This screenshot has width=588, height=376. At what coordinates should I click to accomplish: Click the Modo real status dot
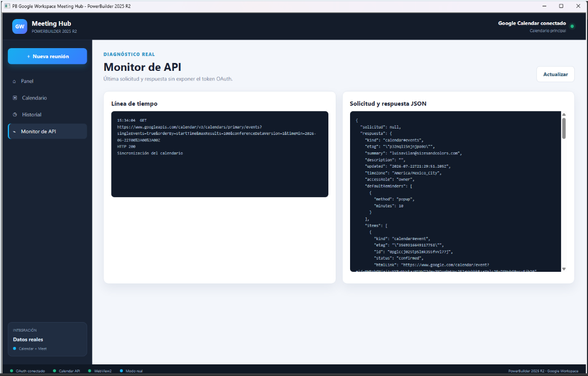pos(122,371)
